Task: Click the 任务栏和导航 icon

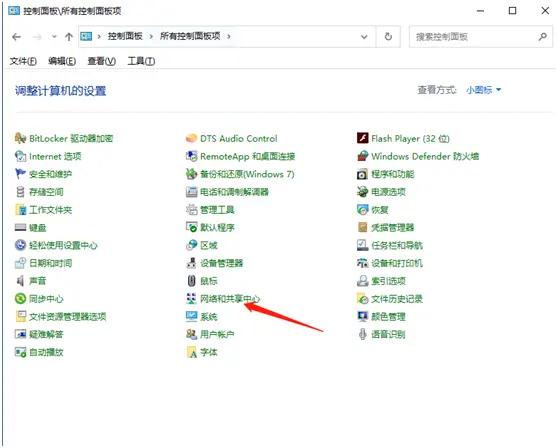Action: (x=362, y=245)
